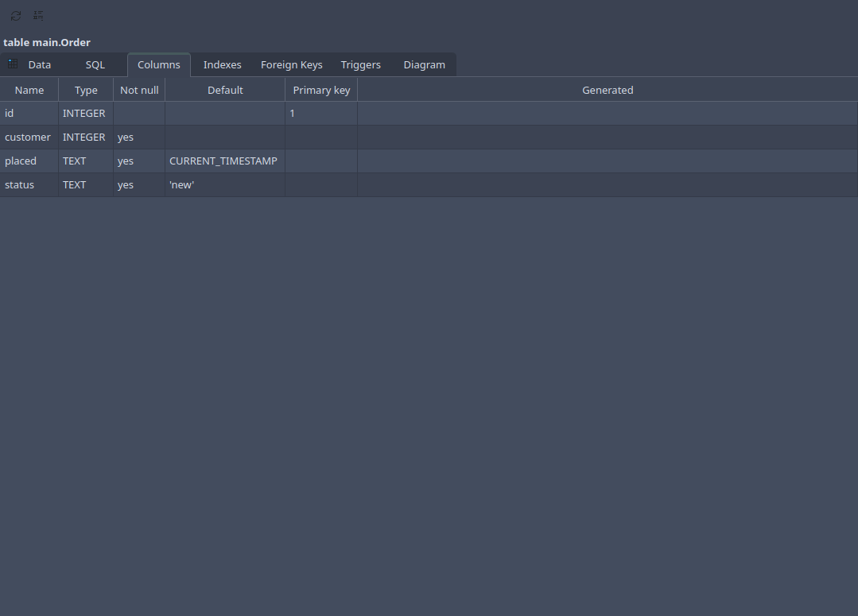Select the 'status' name cell
This screenshot has height=616, width=858.
[x=29, y=185]
